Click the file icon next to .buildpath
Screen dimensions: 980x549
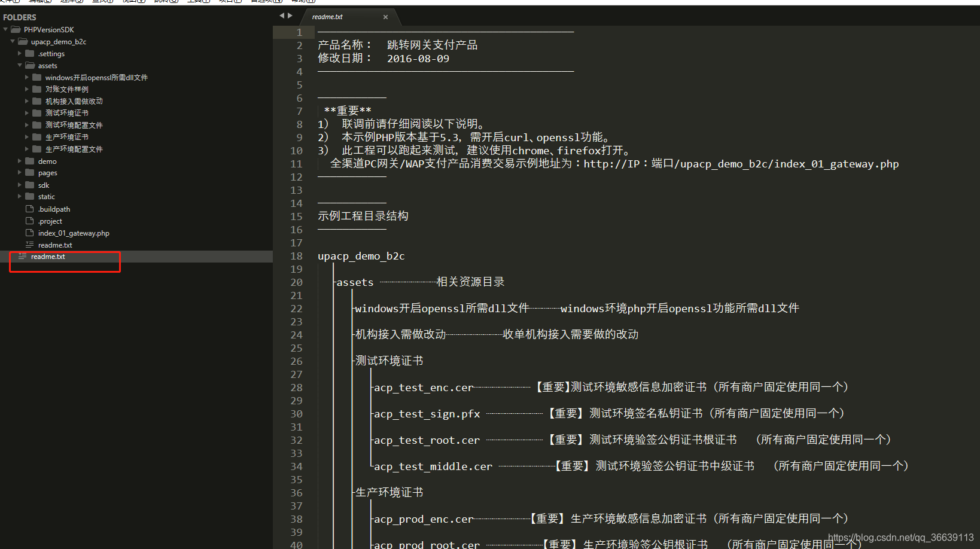[29, 209]
